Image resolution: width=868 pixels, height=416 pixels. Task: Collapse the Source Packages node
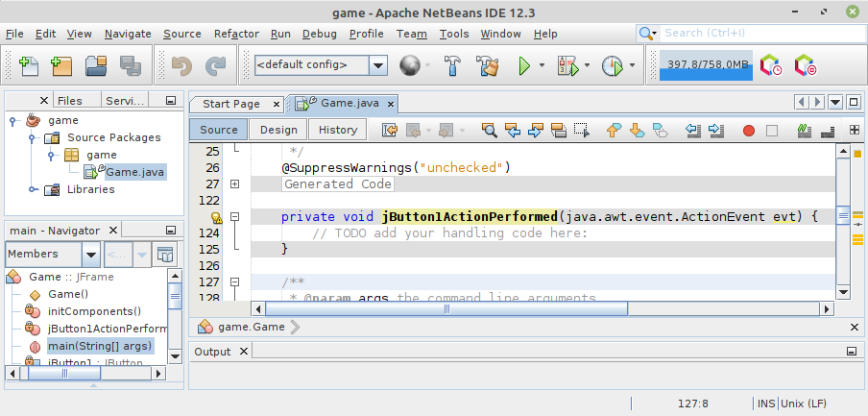pyautogui.click(x=33, y=138)
